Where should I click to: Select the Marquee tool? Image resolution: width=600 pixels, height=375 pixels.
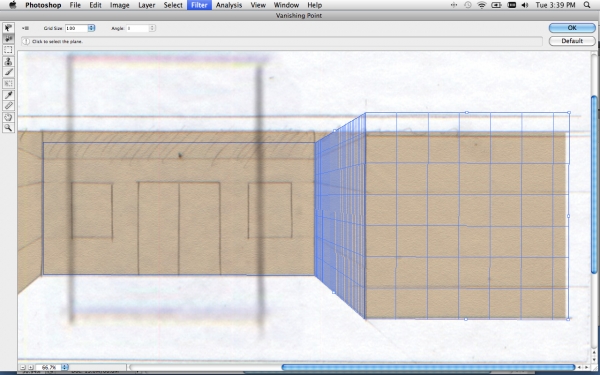(x=8, y=50)
